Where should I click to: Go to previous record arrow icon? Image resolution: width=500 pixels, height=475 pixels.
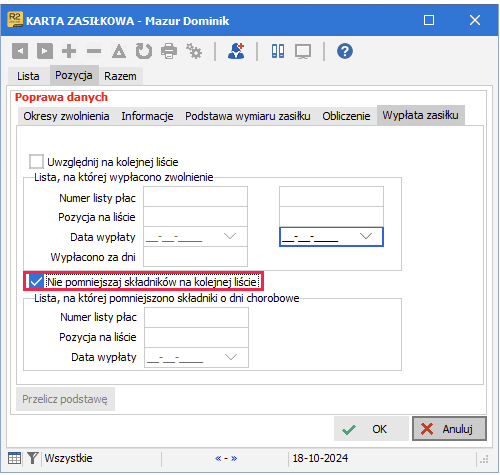(x=20, y=51)
